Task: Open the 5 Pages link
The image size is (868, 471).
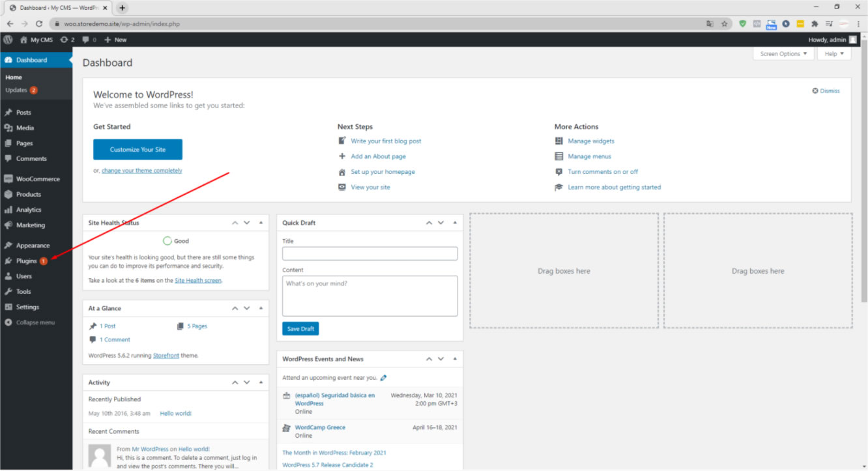Action: pos(197,326)
